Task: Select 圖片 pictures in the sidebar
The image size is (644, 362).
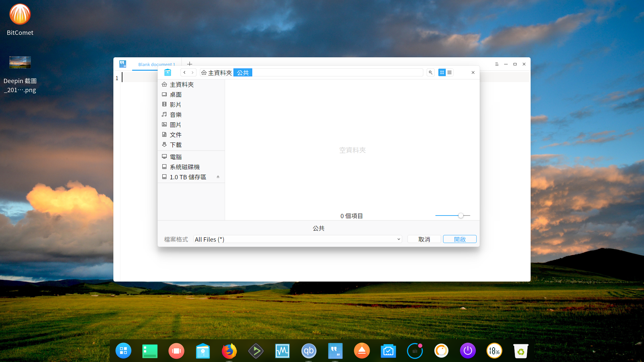Action: (175, 124)
